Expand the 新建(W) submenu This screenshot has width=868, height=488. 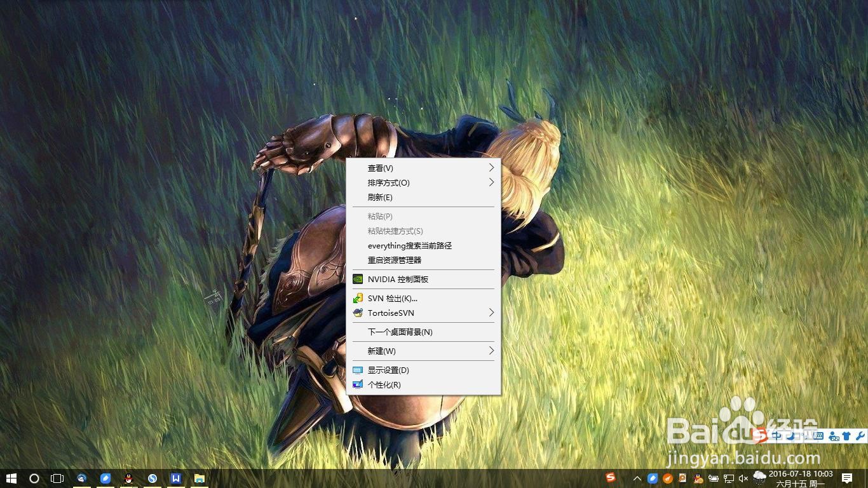click(423, 351)
